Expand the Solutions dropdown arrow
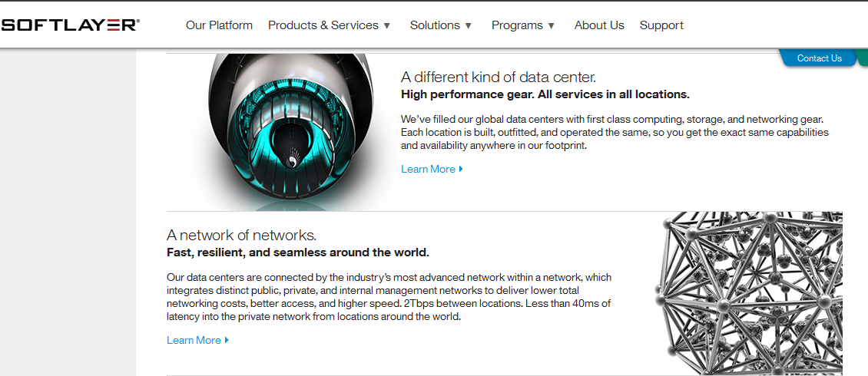The image size is (868, 376). click(x=468, y=26)
